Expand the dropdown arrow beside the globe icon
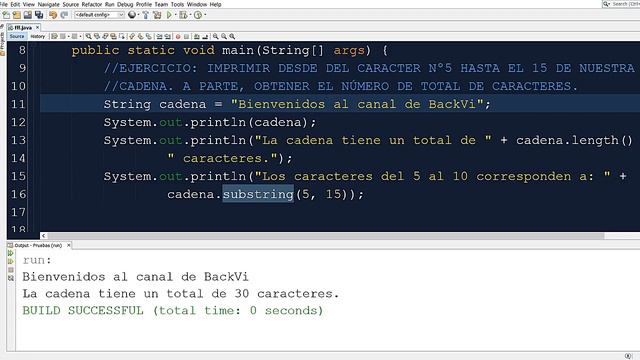The image size is (640, 360). (138, 15)
